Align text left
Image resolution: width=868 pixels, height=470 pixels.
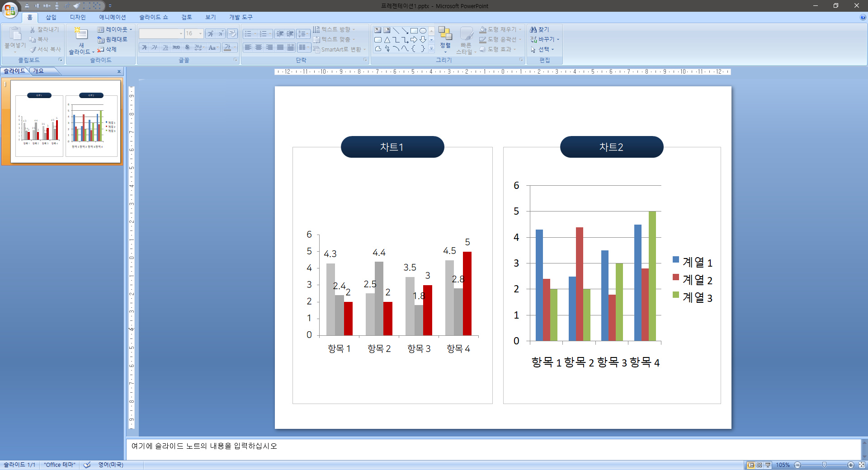pos(248,47)
